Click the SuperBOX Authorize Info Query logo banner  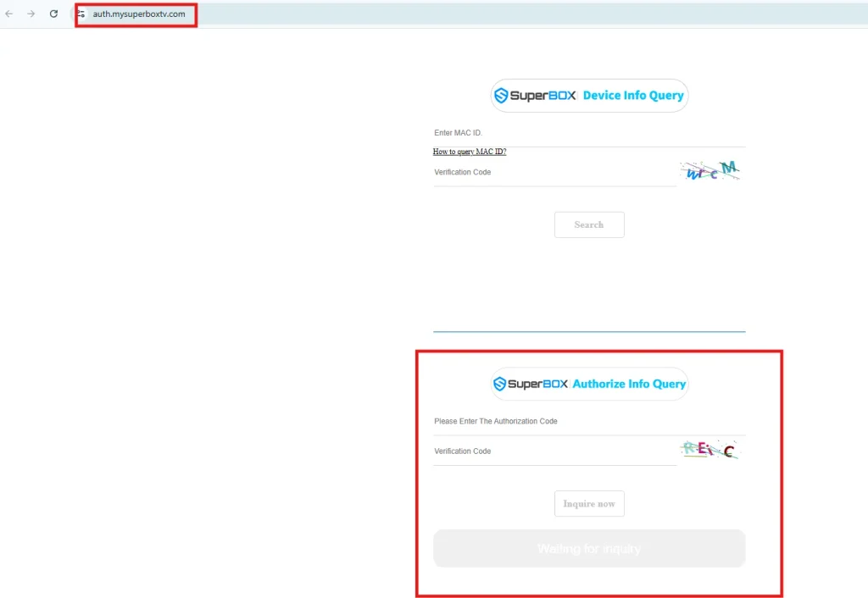click(589, 384)
